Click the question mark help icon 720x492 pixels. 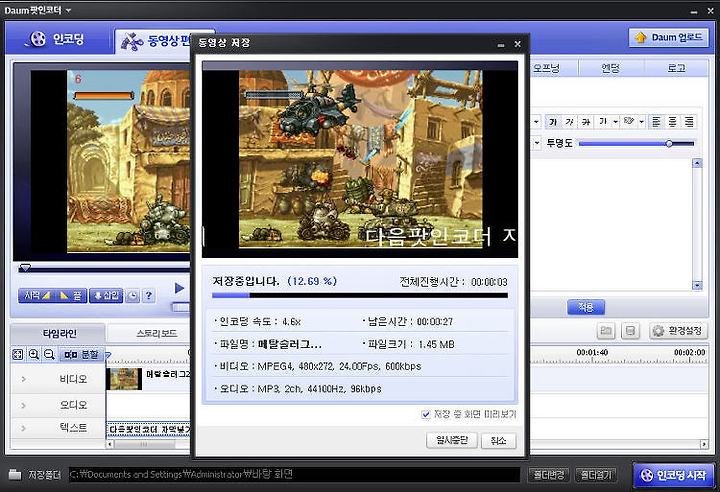(149, 296)
